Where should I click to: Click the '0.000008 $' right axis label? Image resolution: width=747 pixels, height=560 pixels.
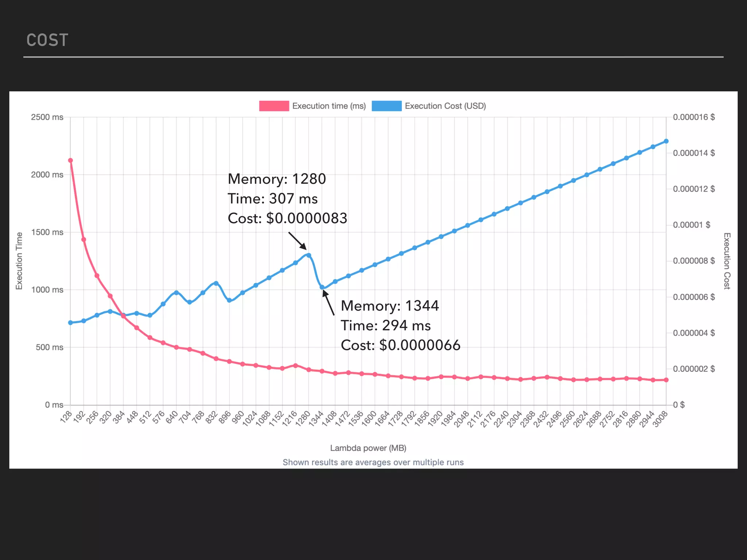coord(694,261)
